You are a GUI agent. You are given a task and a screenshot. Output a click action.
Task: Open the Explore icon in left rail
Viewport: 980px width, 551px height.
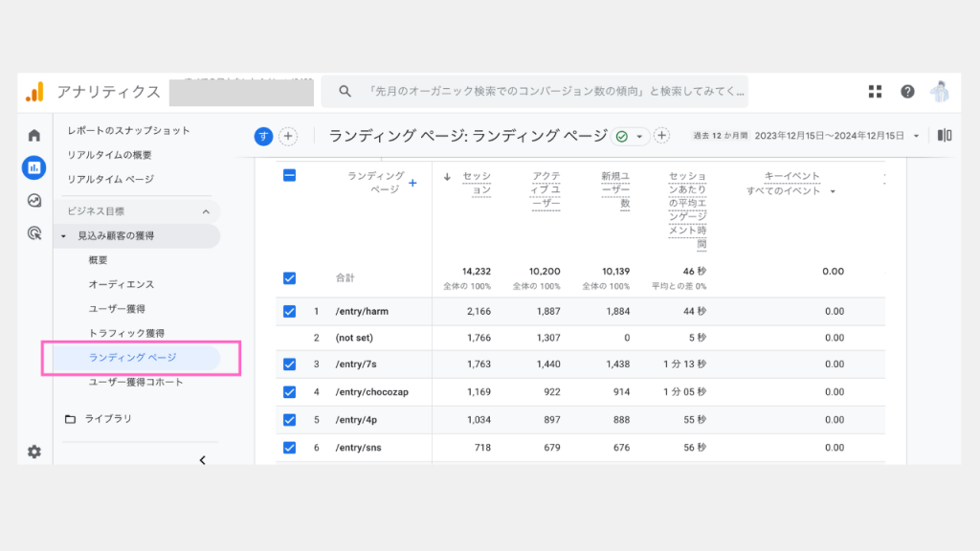pyautogui.click(x=34, y=201)
